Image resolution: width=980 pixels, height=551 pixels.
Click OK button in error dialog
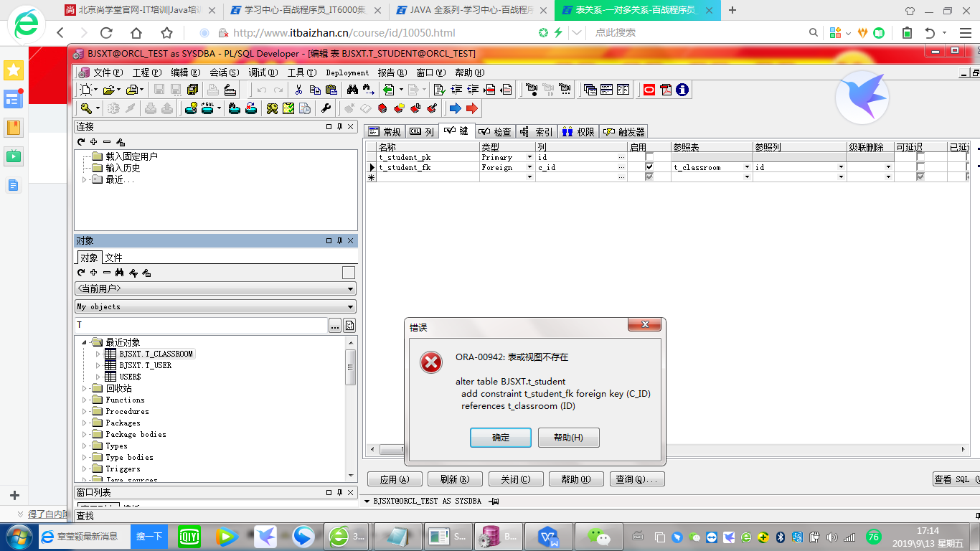click(501, 438)
